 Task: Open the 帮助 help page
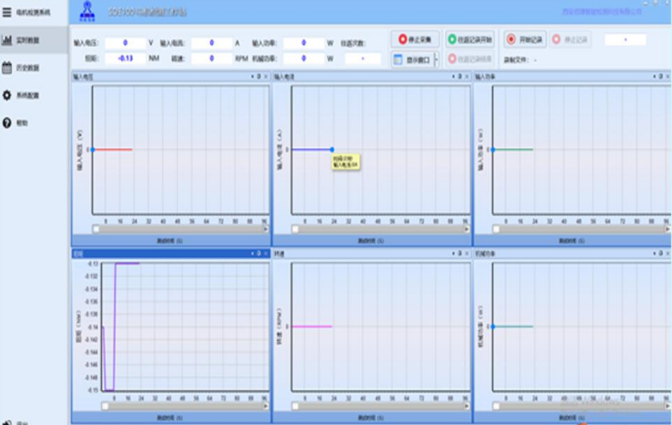33,123
